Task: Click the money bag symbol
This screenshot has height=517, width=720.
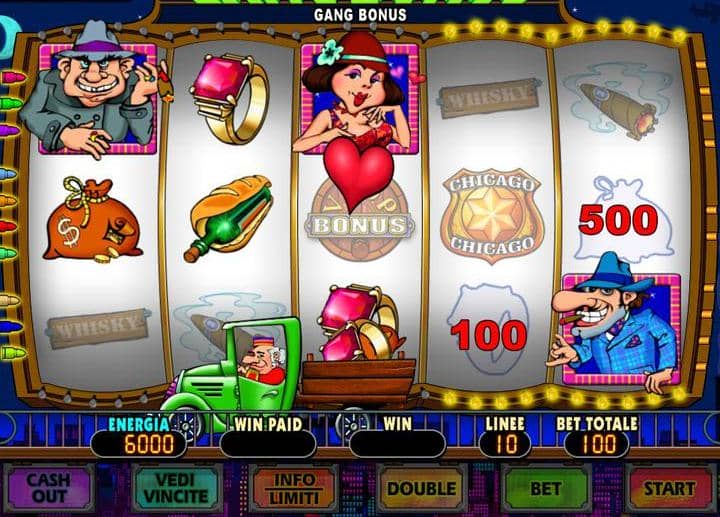Action: coord(92,221)
